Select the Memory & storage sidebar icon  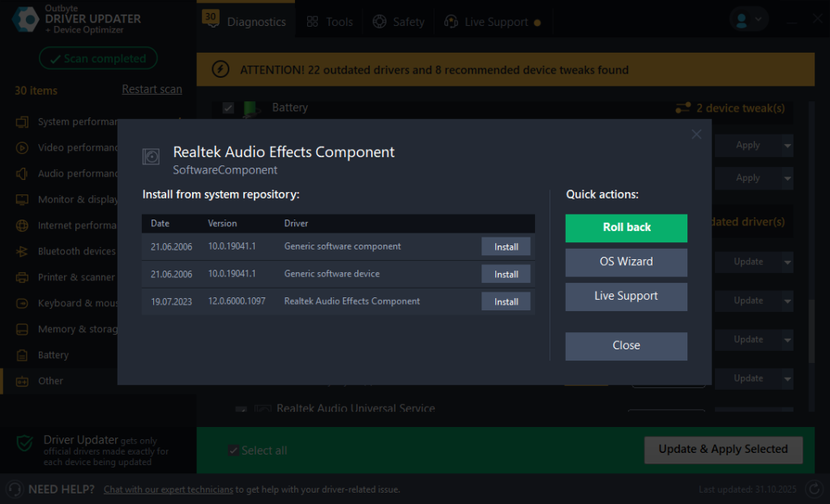(x=22, y=330)
